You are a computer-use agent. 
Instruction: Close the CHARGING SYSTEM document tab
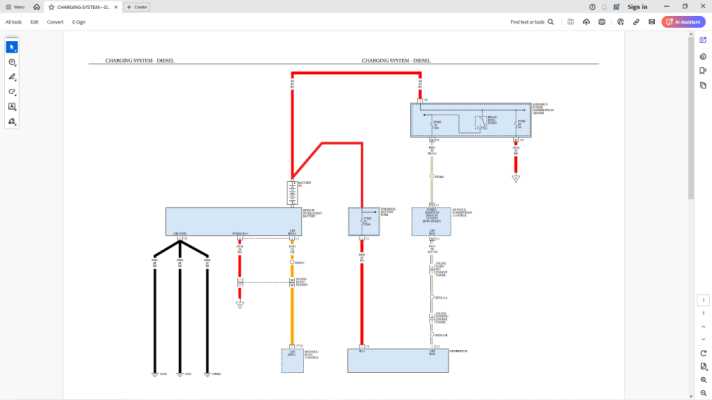(116, 7)
